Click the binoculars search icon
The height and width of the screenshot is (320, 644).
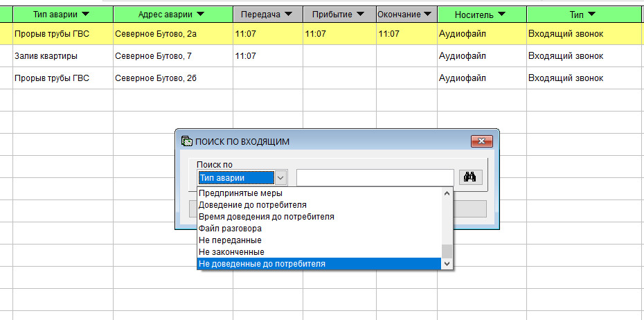coord(470,177)
